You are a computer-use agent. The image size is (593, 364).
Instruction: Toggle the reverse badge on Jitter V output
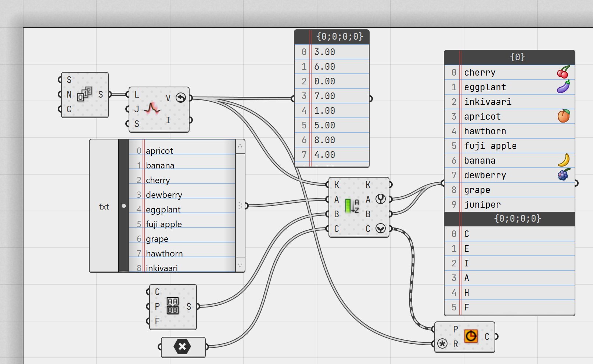tap(181, 98)
